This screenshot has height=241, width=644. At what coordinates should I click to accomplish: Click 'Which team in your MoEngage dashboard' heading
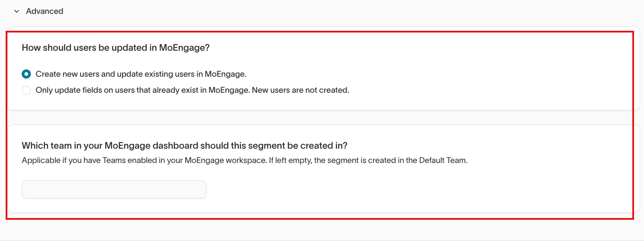click(x=185, y=145)
